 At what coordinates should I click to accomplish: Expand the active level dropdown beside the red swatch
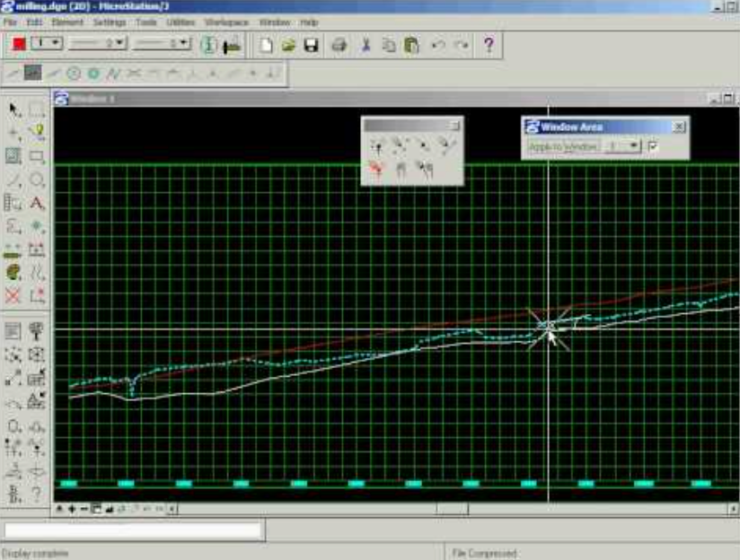(x=48, y=43)
